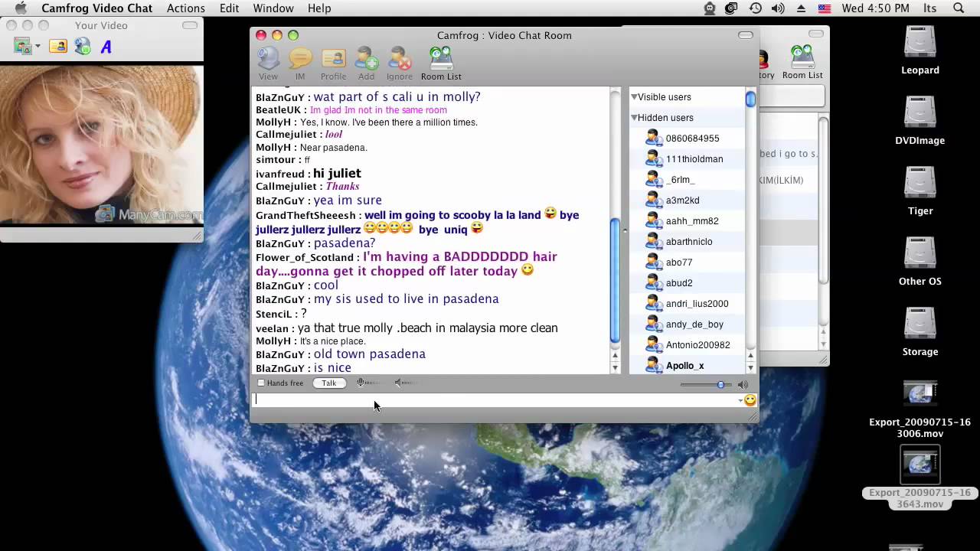Select user aahh_mm82 in list
This screenshot has width=980, height=551.
point(687,221)
